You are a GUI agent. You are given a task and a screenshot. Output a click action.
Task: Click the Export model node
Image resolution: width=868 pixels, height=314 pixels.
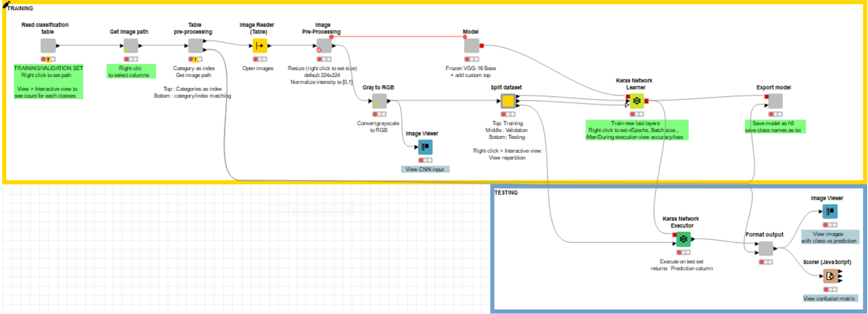[775, 101]
